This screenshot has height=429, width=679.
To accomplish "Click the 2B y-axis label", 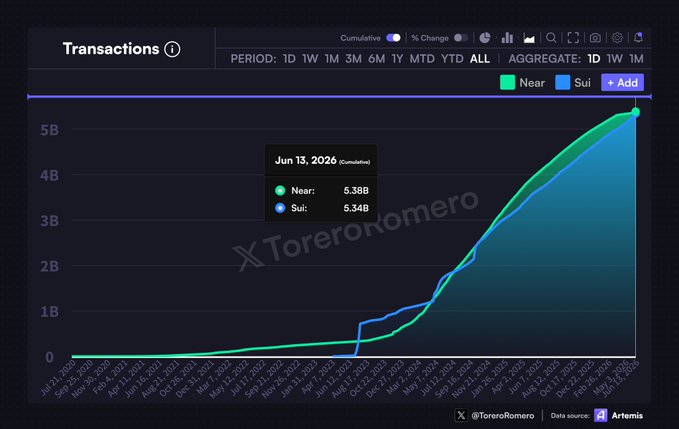I will point(49,266).
